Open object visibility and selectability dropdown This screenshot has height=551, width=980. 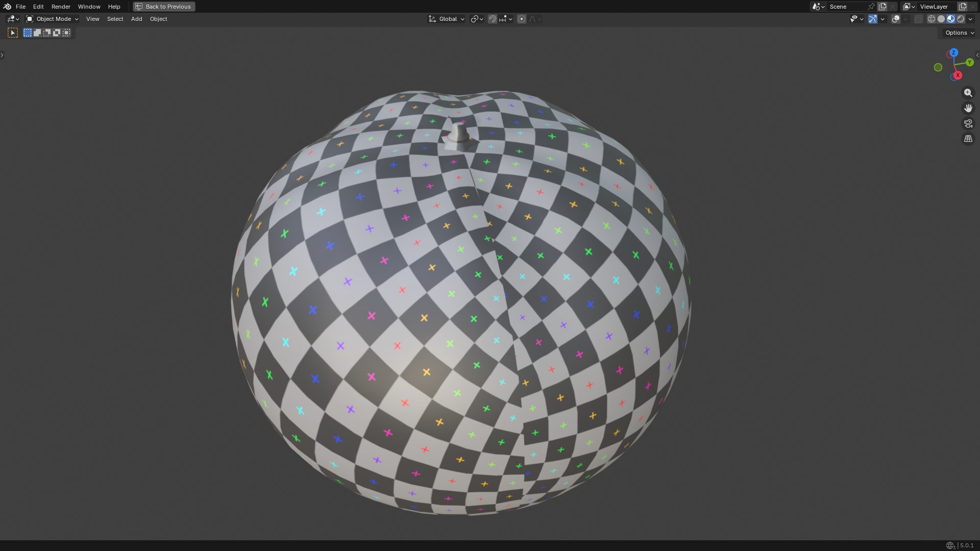pyautogui.click(x=856, y=19)
